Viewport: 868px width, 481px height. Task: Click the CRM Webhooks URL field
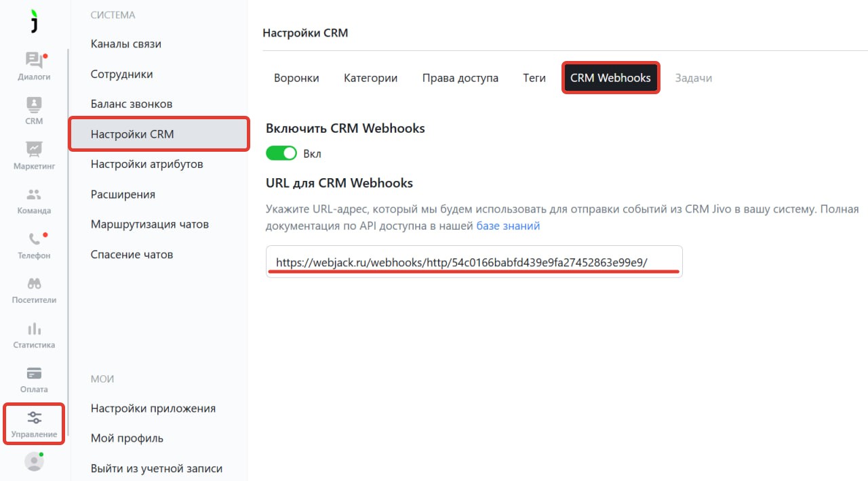point(474,262)
